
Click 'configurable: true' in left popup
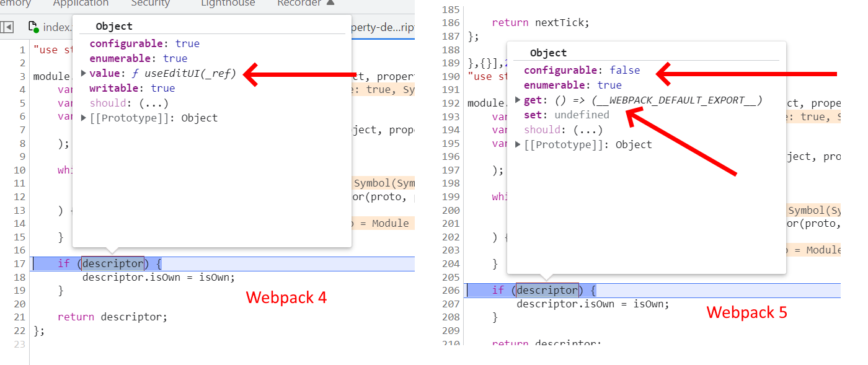144,43
